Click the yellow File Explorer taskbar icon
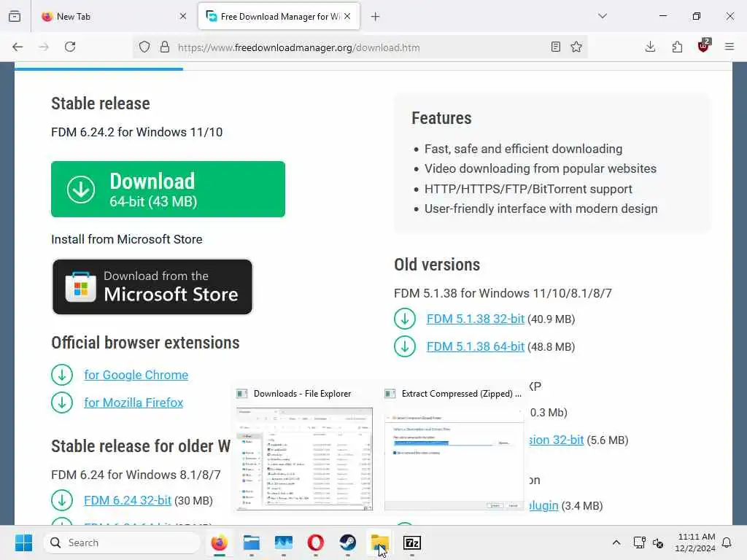747x560 pixels. click(x=379, y=542)
